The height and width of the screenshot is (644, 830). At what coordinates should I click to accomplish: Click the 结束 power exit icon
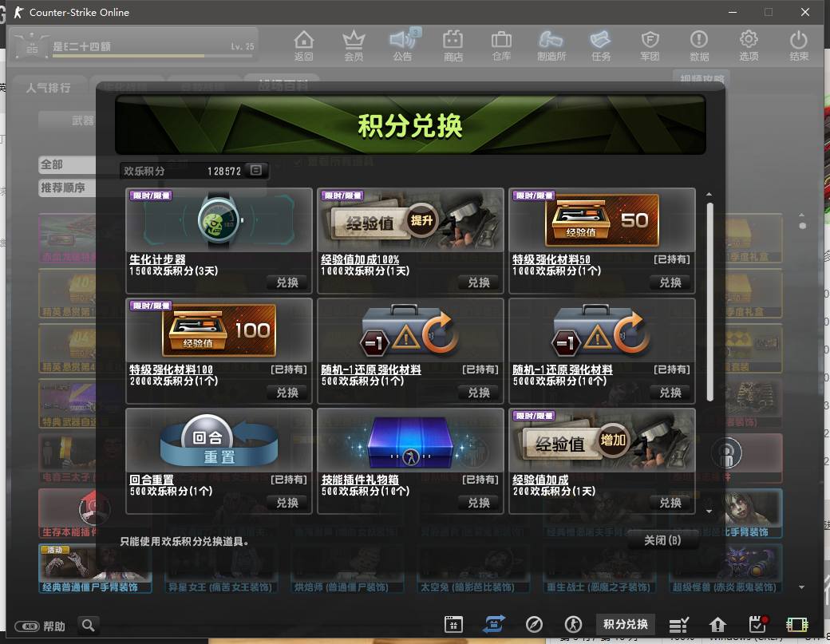(x=799, y=45)
